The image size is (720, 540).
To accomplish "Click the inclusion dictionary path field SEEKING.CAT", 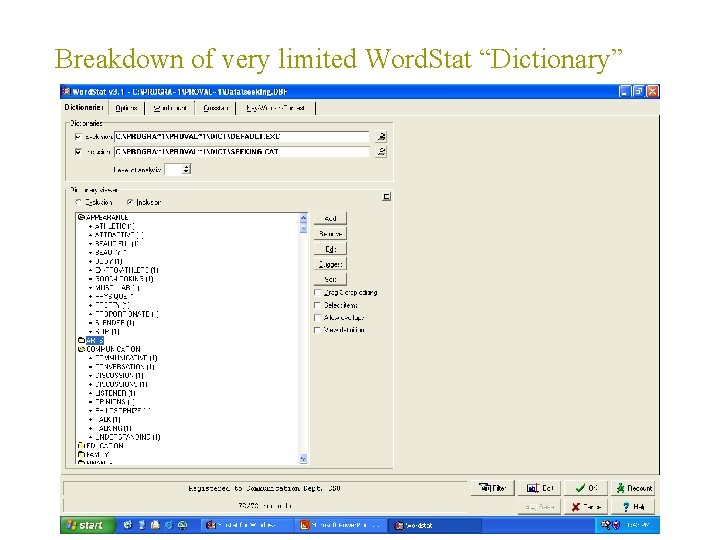I will [242, 152].
